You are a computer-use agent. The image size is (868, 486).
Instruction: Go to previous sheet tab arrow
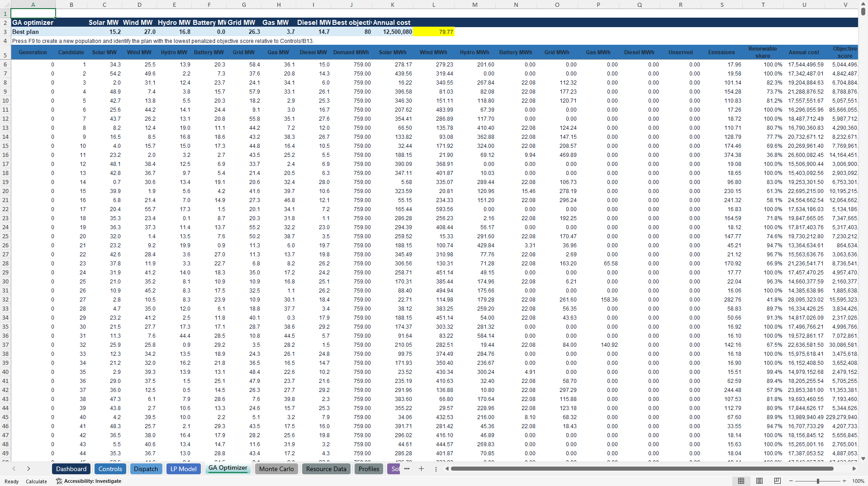(x=14, y=469)
